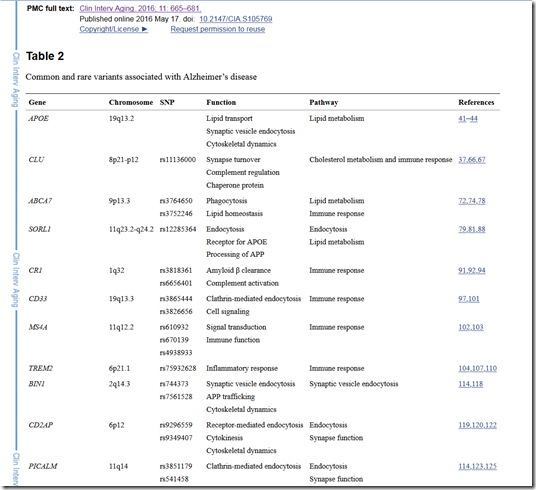Screen dimensions: 536x490
Task: Select the APOE gene name
Action: [38, 118]
